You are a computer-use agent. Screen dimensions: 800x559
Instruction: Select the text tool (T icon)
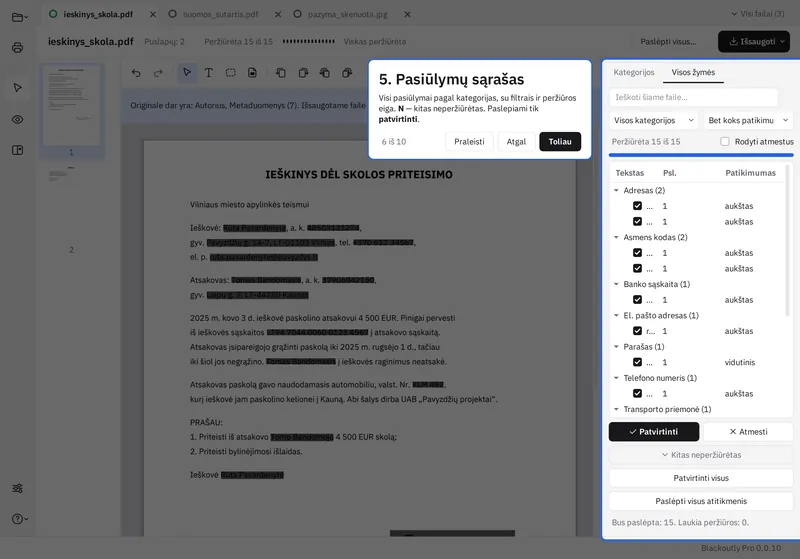click(x=209, y=73)
